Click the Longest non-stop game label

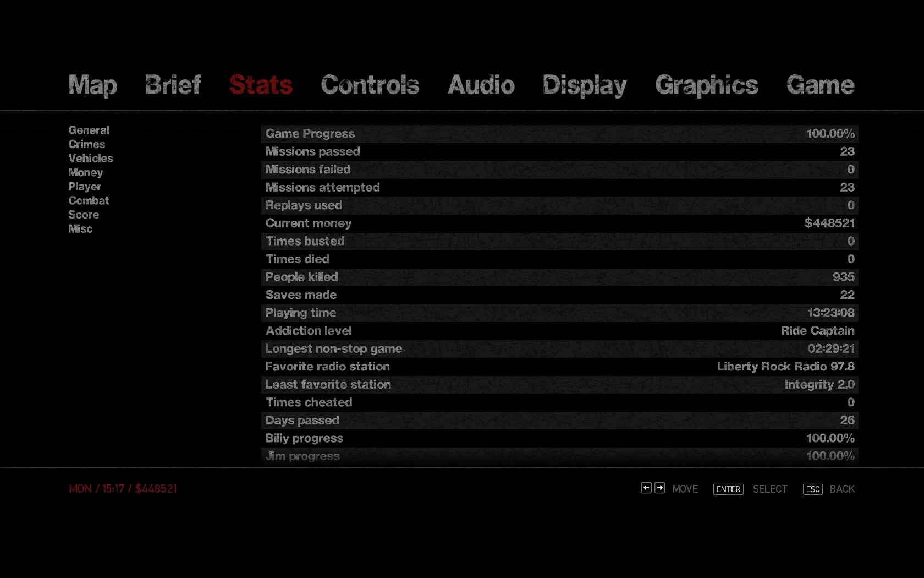pyautogui.click(x=334, y=349)
